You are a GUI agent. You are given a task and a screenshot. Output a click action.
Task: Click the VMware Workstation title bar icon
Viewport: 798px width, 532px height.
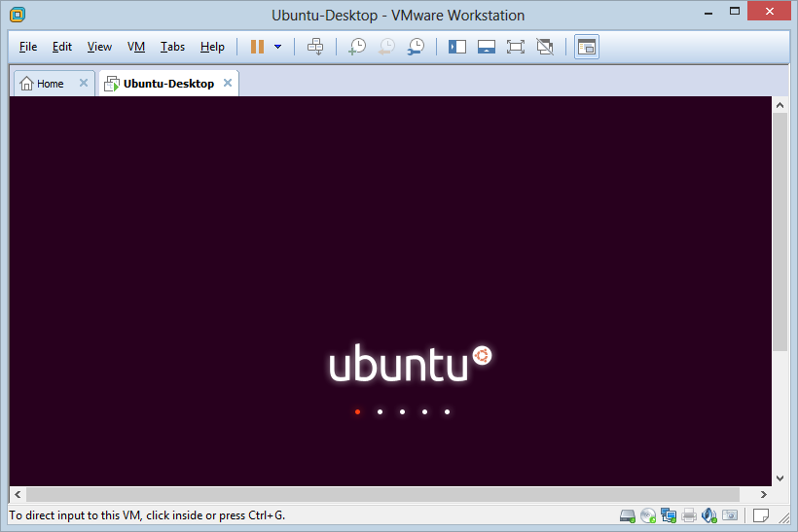click(18, 15)
